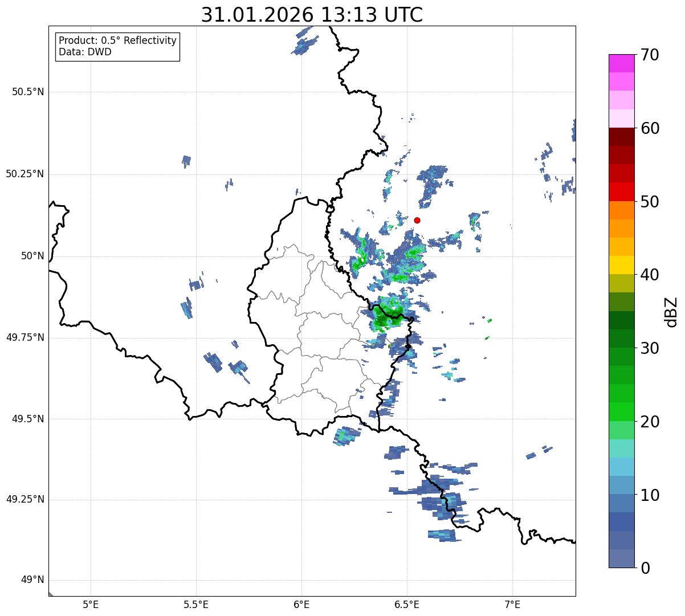Click the 6.5°E longitude label

tap(407, 606)
